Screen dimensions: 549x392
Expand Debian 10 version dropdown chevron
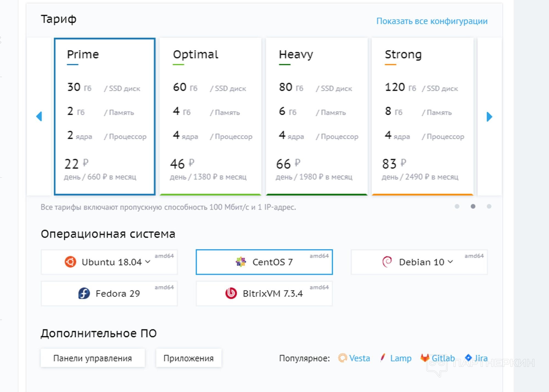[x=450, y=262]
